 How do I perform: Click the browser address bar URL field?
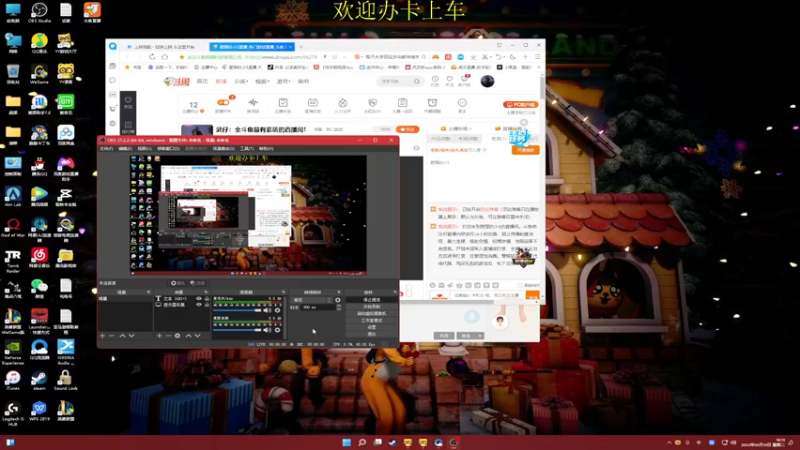(253, 57)
